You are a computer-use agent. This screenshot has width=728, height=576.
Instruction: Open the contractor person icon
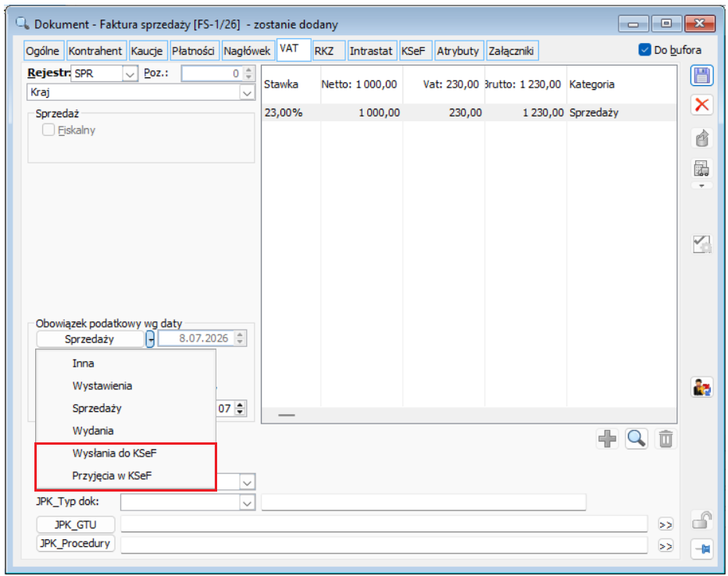click(701, 387)
